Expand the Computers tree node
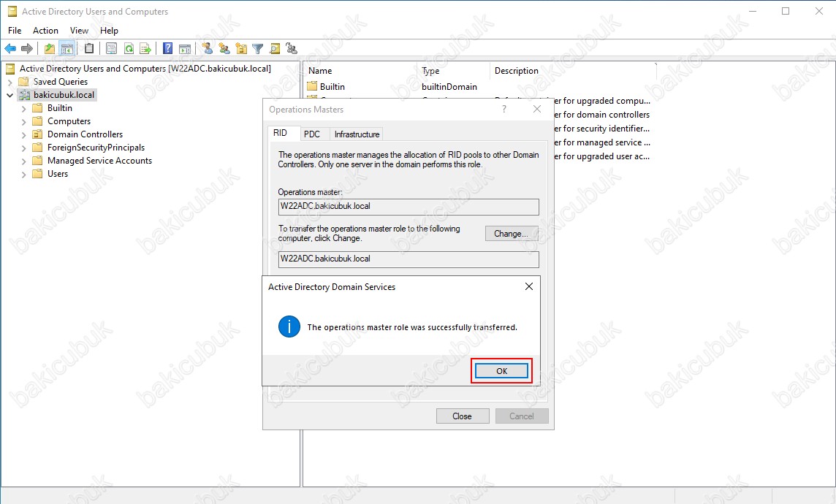The width and height of the screenshot is (836, 504). pos(23,121)
